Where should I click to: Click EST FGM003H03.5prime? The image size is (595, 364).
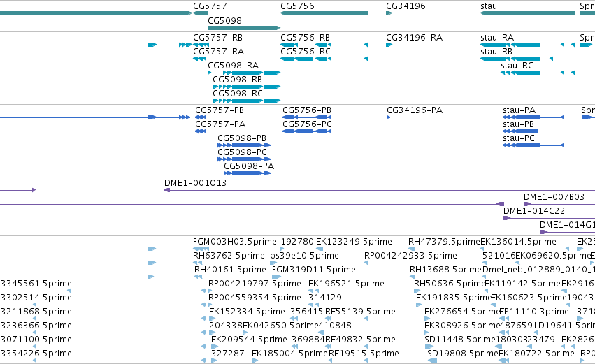234,242
